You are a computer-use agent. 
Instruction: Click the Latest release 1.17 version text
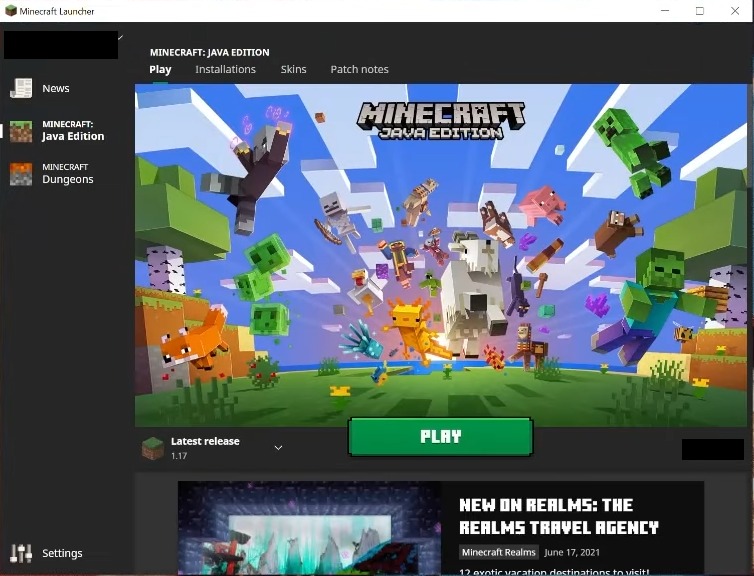[x=205, y=448]
